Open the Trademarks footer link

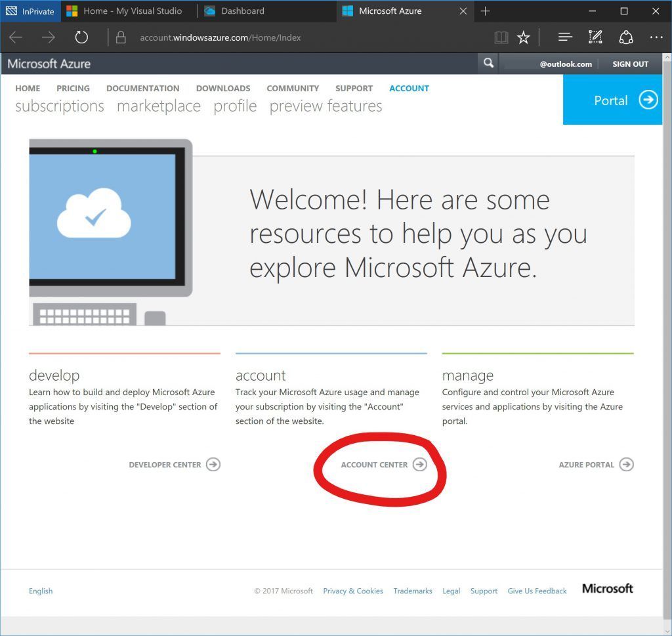click(413, 591)
